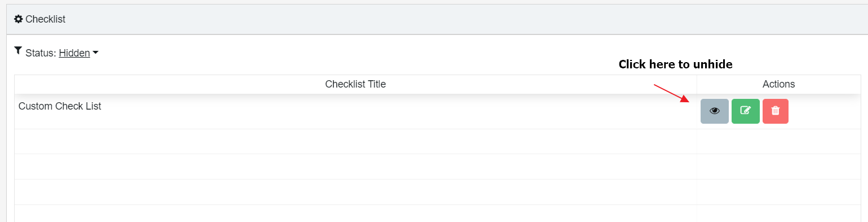
Task: Delete Custom Check List with red trash button
Action: tap(776, 111)
